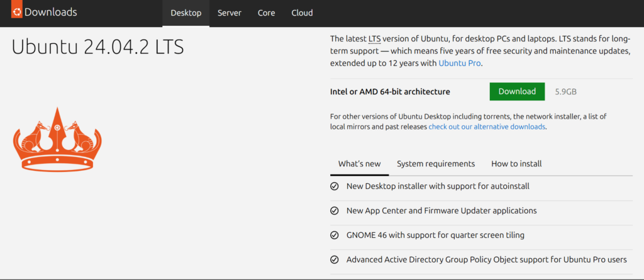Open the How to install tab
The height and width of the screenshot is (280, 644).
[516, 164]
